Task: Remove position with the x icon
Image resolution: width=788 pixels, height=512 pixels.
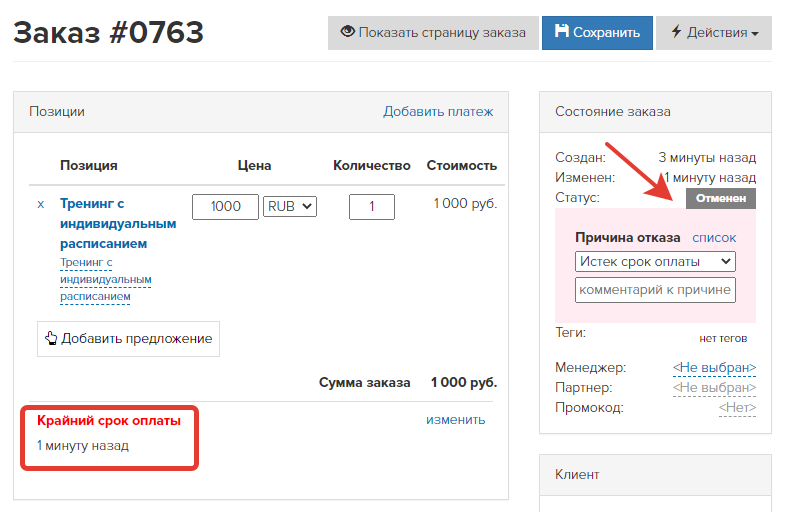Action: tap(41, 204)
